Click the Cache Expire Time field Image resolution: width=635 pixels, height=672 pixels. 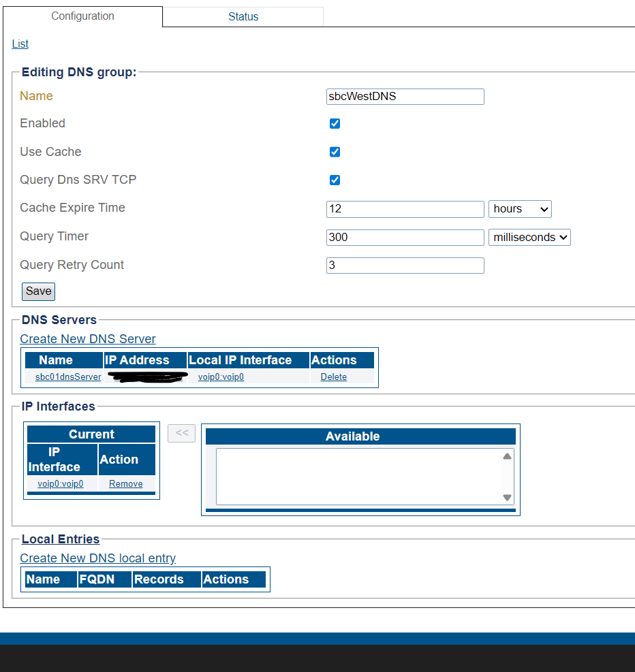coord(405,209)
